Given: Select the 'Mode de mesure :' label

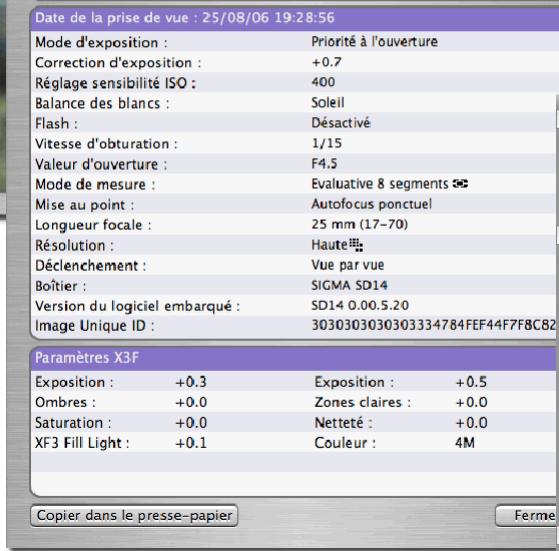Looking at the screenshot, I should 95,185.
